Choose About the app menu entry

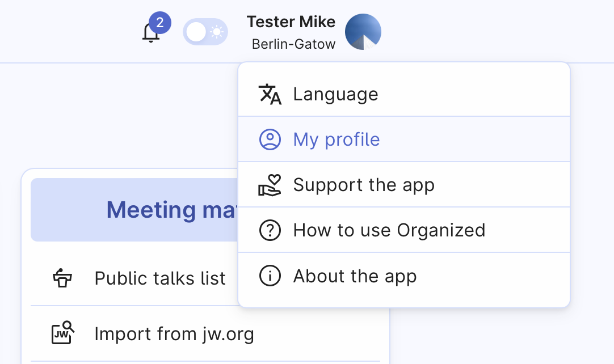[355, 276]
